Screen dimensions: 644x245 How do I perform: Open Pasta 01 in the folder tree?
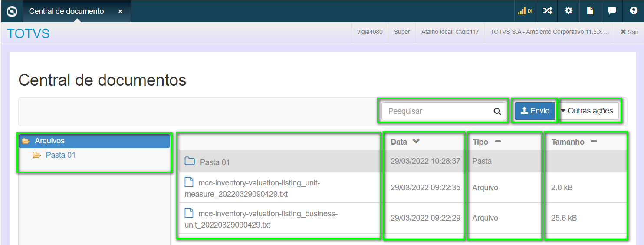(60, 155)
